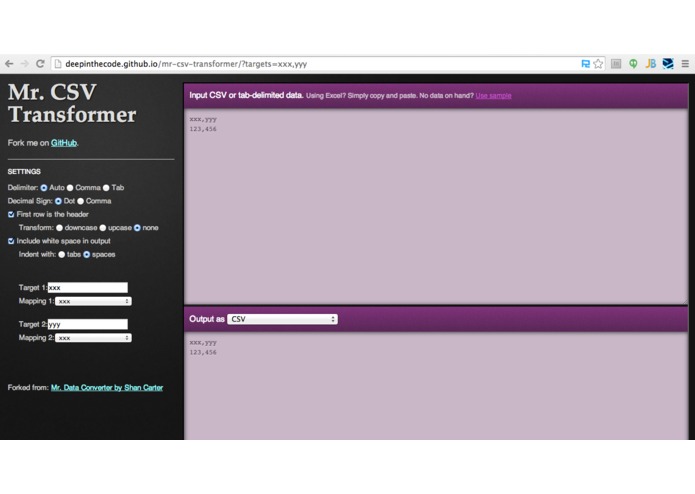Set header transform to downcase
This screenshot has height=494, width=695.
[x=59, y=228]
